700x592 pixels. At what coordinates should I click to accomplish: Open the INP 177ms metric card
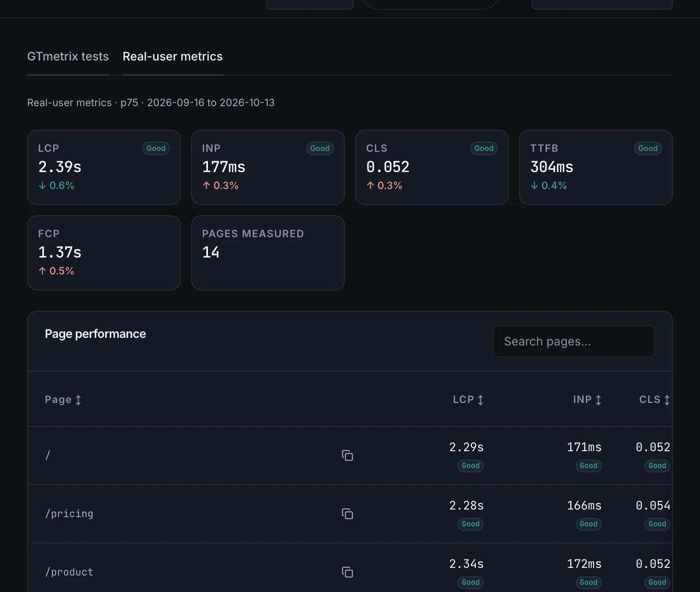tap(268, 167)
